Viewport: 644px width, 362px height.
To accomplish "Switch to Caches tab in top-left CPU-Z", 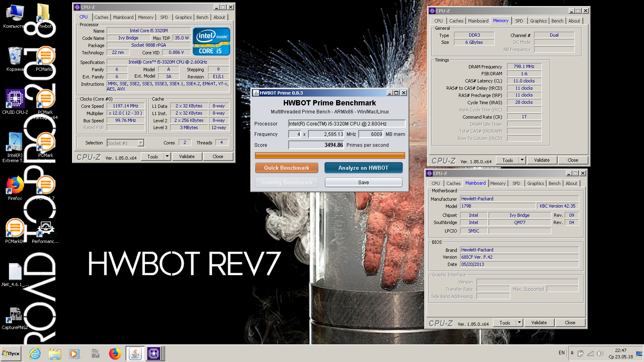I will [x=101, y=17].
